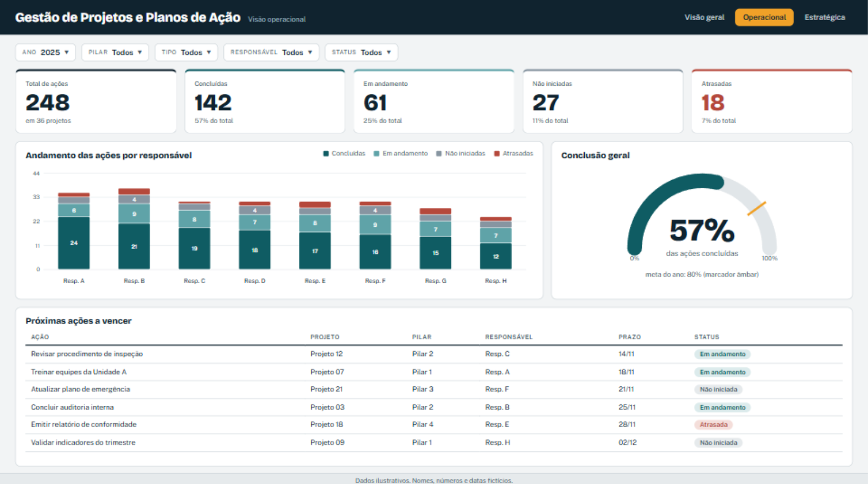Sort table by the Status column header
This screenshot has height=484, width=868.
click(x=706, y=337)
